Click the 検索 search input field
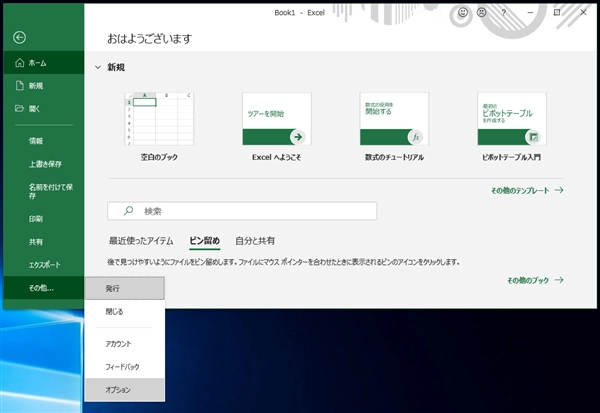Viewport: 600px width, 413px height. click(x=242, y=211)
